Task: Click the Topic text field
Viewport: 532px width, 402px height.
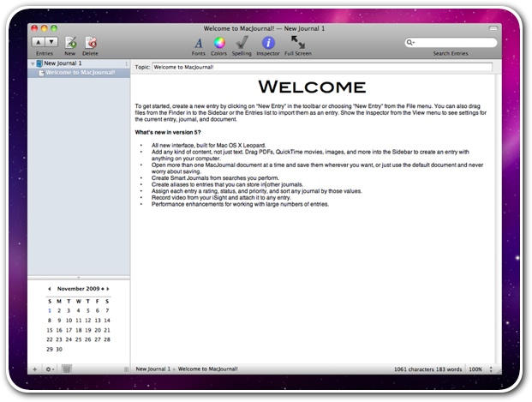Action: click(x=322, y=67)
